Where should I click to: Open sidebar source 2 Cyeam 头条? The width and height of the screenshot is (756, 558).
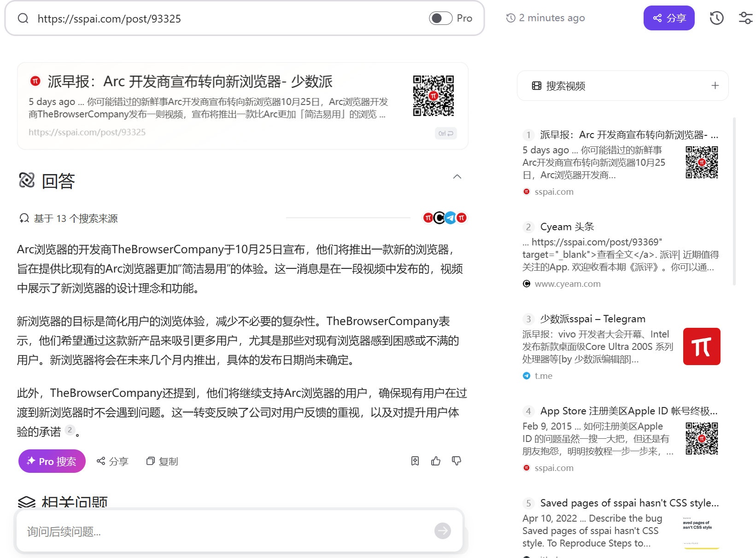(x=567, y=227)
